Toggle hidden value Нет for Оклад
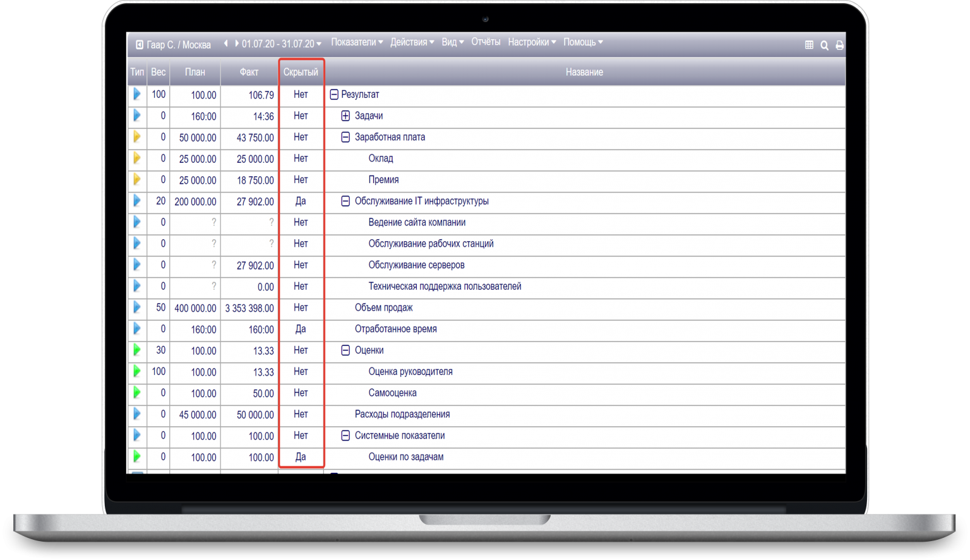Image resolution: width=970 pixels, height=560 pixels. 301,158
